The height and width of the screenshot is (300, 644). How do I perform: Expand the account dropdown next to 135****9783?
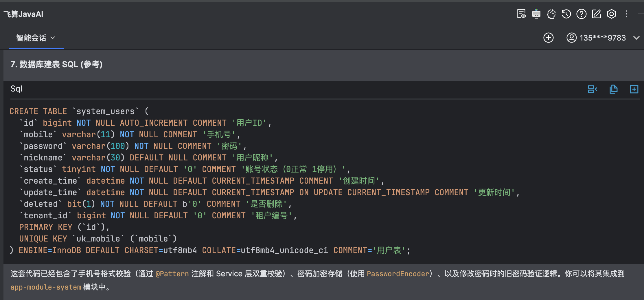(x=637, y=38)
